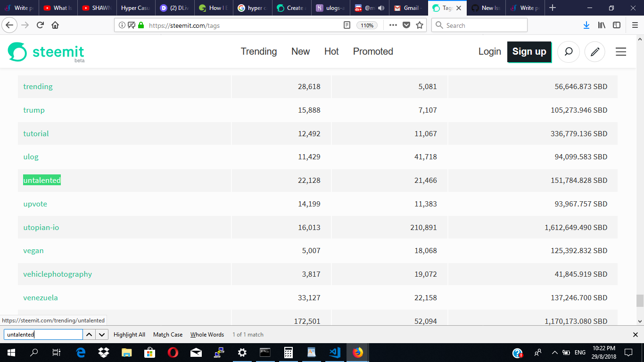Viewport: 644px width, 362px height.
Task: Bookmark this page with the star icon
Action: (x=419, y=25)
